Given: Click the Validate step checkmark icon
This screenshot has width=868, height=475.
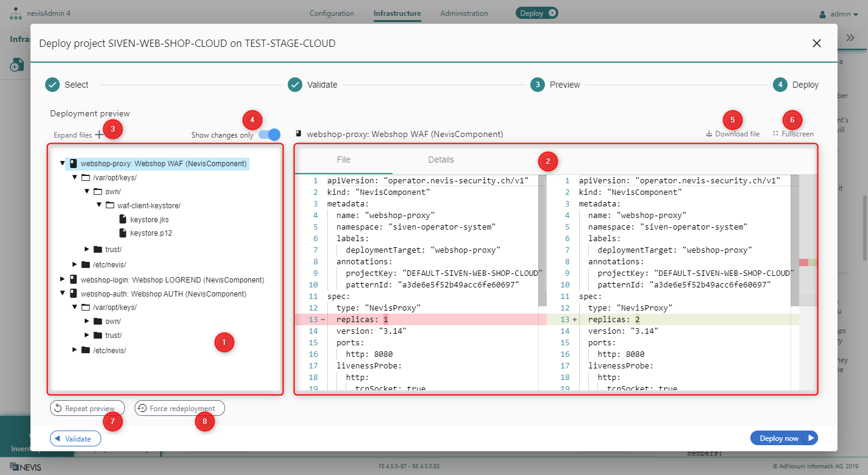Looking at the screenshot, I should point(295,85).
